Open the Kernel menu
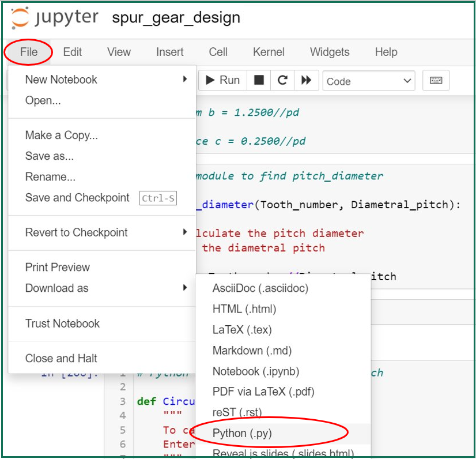 [x=269, y=52]
